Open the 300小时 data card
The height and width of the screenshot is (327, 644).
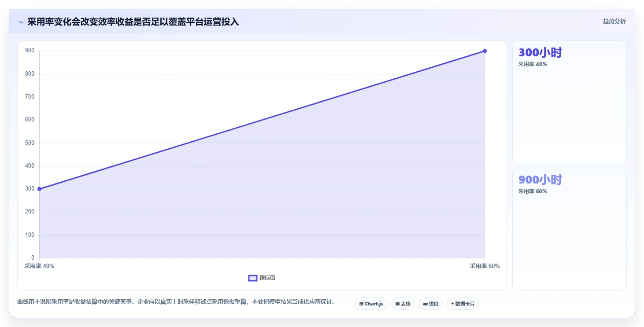click(569, 102)
